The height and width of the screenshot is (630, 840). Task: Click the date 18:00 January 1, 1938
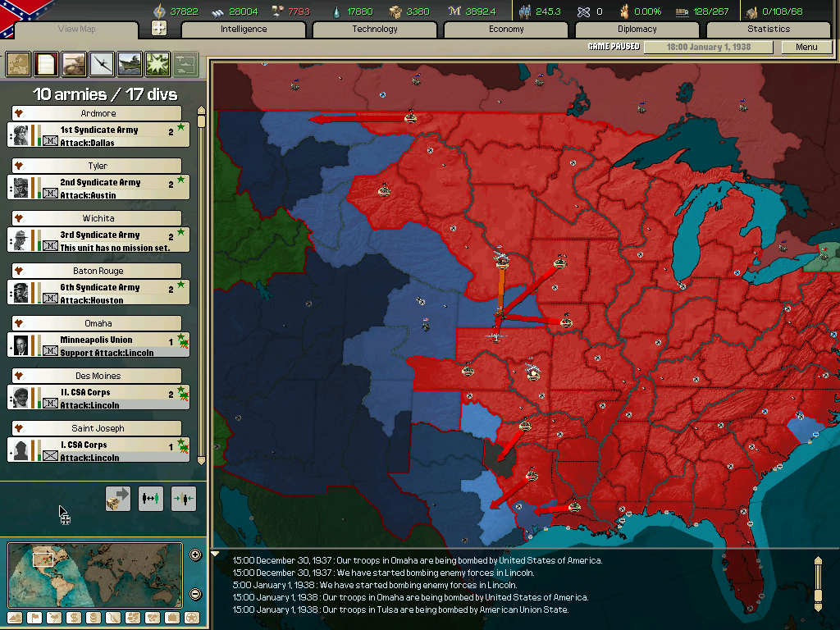point(708,47)
